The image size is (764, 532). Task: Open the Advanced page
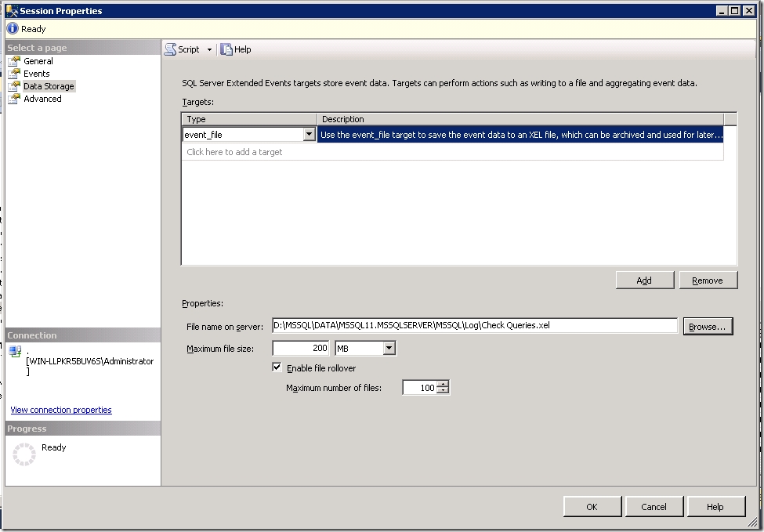42,99
